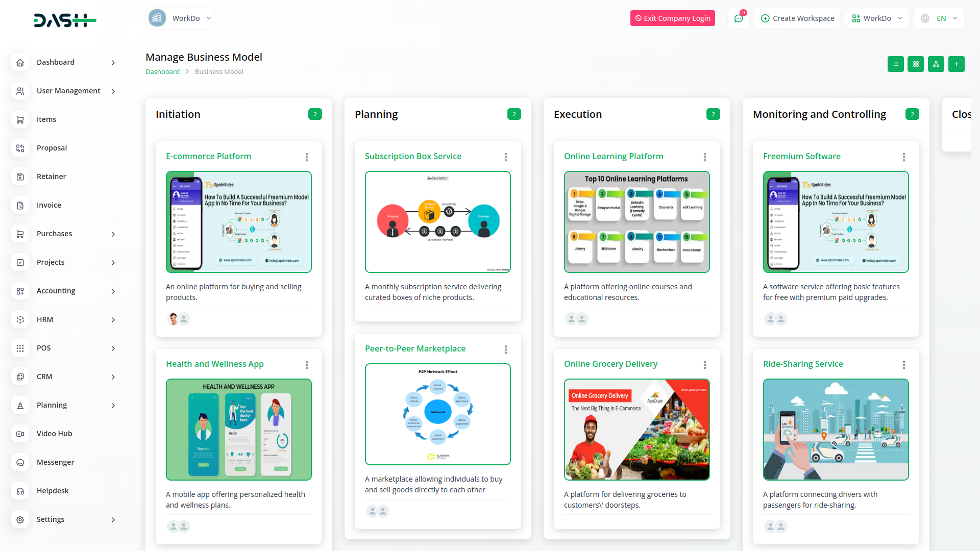This screenshot has height=551, width=980.
Task: Follow the Dashboard breadcrumb link
Action: pos(162,72)
